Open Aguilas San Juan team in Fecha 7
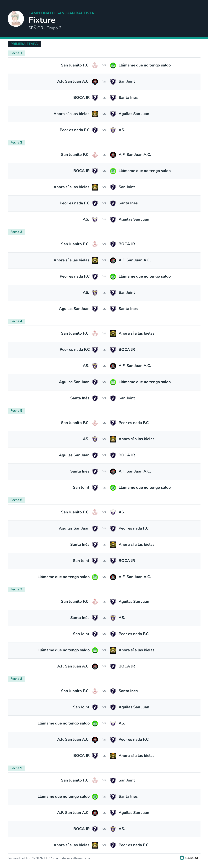The image size is (208, 868). [134, 602]
